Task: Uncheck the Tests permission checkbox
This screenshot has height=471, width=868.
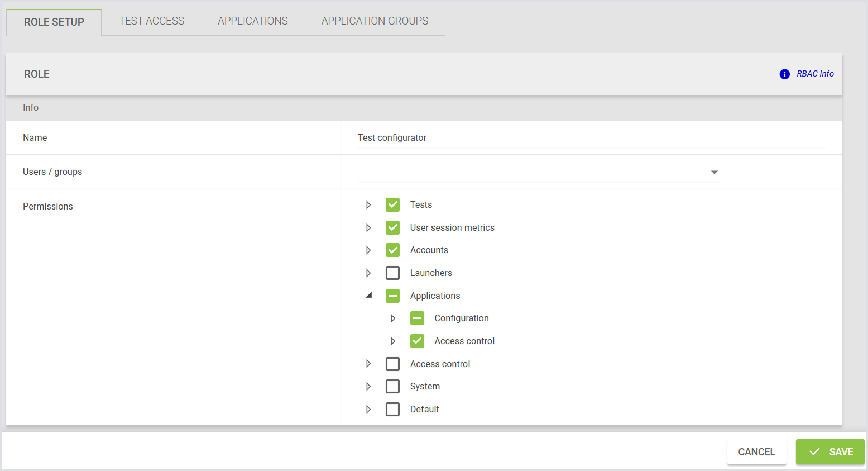Action: pyautogui.click(x=392, y=205)
